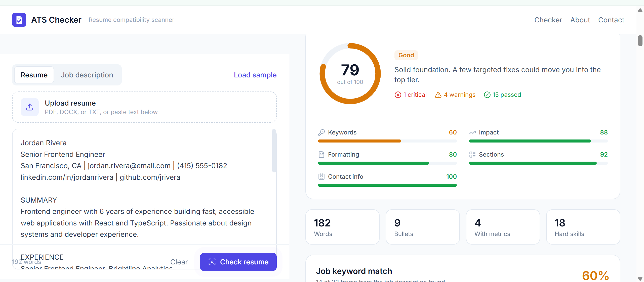Click the green passed checkmark icon

[x=487, y=95]
